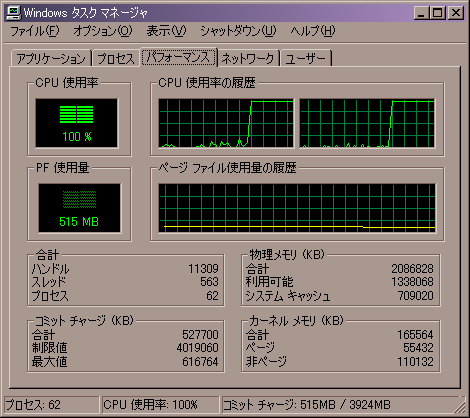Open the 表示(V) menu
Viewport: 470px width, 418px height.
coord(166,31)
